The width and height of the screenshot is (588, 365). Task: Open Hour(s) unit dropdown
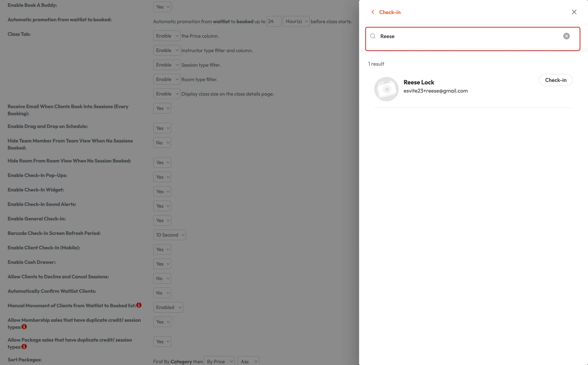296,22
